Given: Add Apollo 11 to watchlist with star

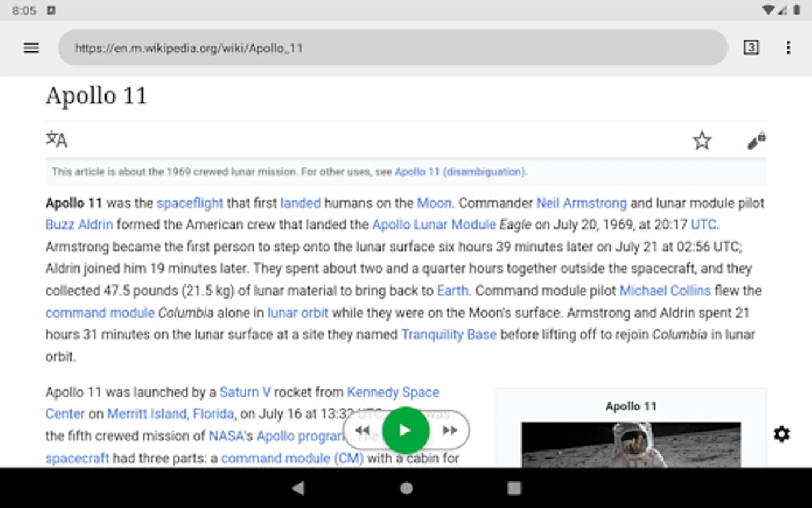Looking at the screenshot, I should pyautogui.click(x=702, y=140).
